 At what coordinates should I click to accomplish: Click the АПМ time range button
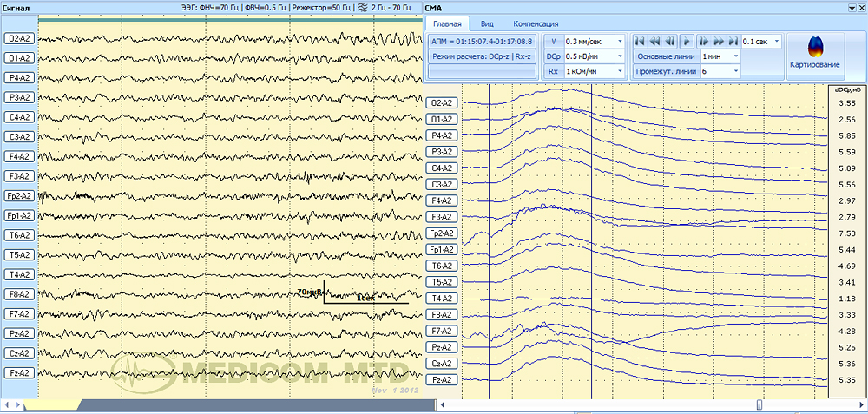[x=482, y=41]
